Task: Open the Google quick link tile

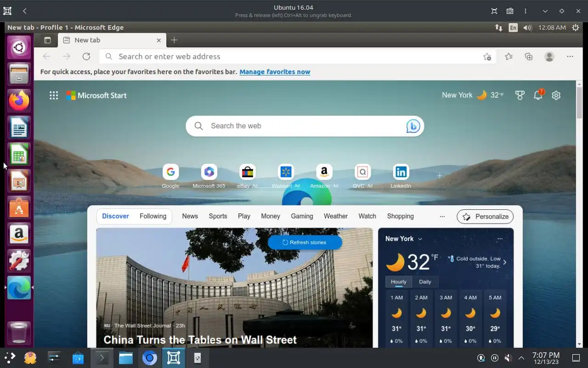Action: click(170, 176)
